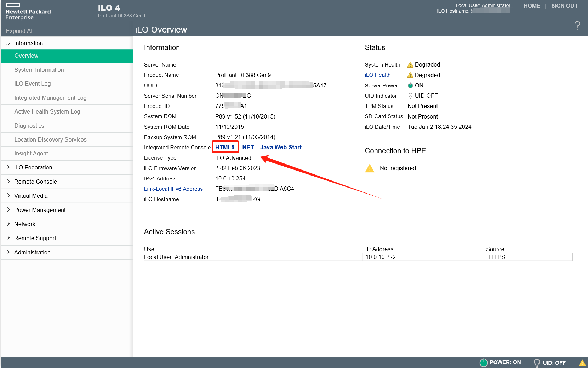
Task: Click the green Server Power icon
Action: [x=410, y=86]
